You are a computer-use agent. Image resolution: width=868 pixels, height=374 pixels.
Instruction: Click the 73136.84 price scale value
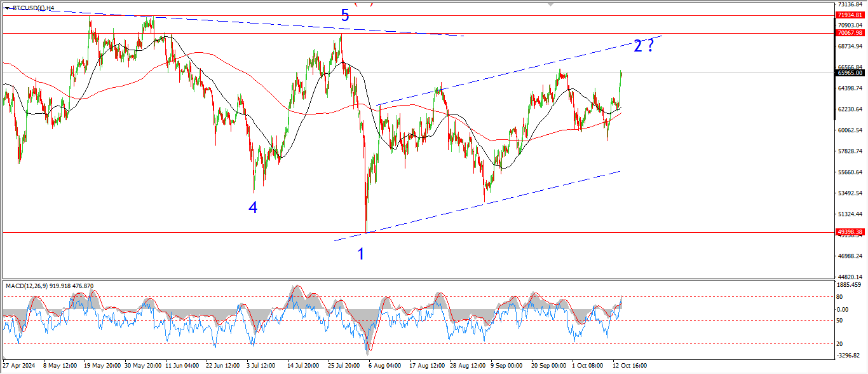pos(851,4)
